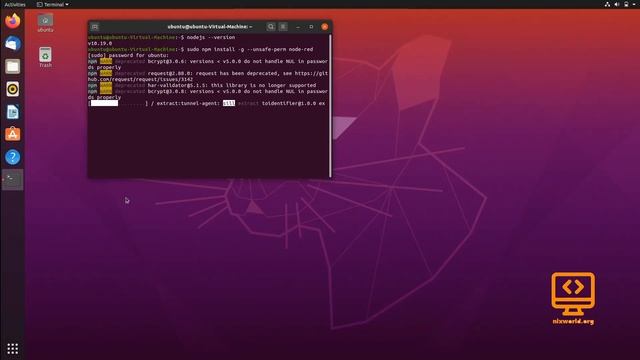
Task: Minimize the Terminal window
Action: pos(298,27)
